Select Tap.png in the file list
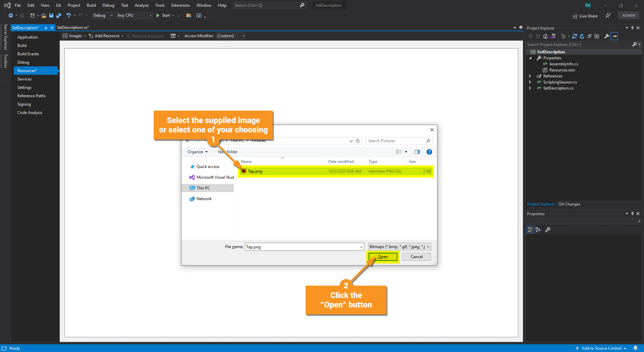 [x=336, y=171]
